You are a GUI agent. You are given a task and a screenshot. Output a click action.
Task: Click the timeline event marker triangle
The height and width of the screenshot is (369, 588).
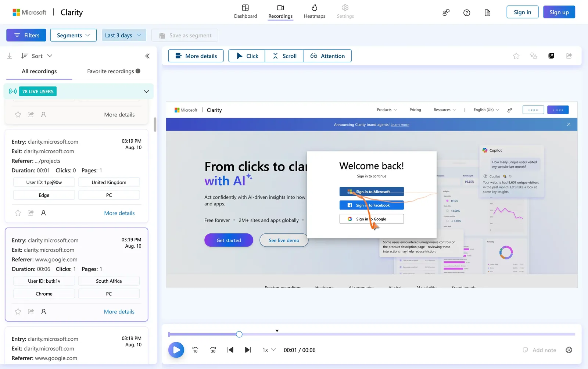click(277, 331)
